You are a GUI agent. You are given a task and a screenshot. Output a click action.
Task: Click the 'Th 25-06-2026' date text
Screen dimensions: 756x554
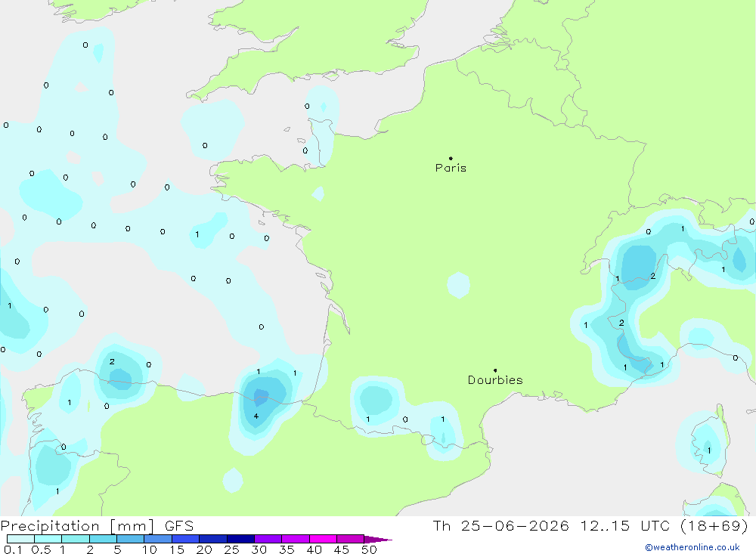500,525
